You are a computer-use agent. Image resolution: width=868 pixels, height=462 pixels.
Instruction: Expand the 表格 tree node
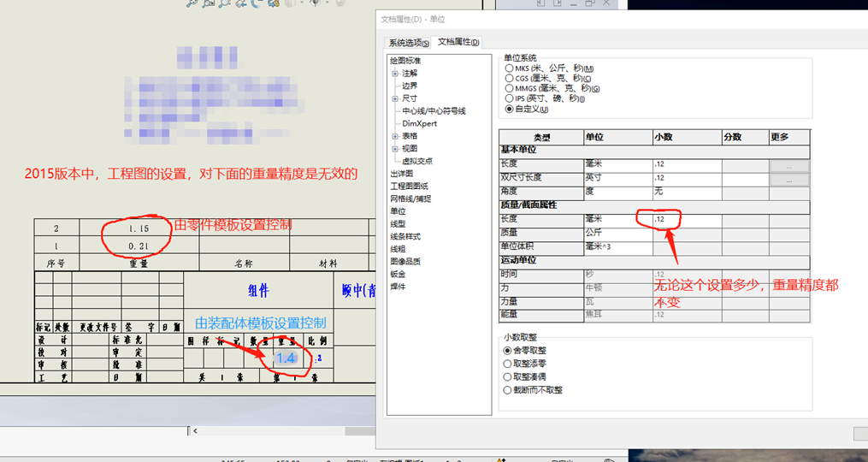(395, 136)
